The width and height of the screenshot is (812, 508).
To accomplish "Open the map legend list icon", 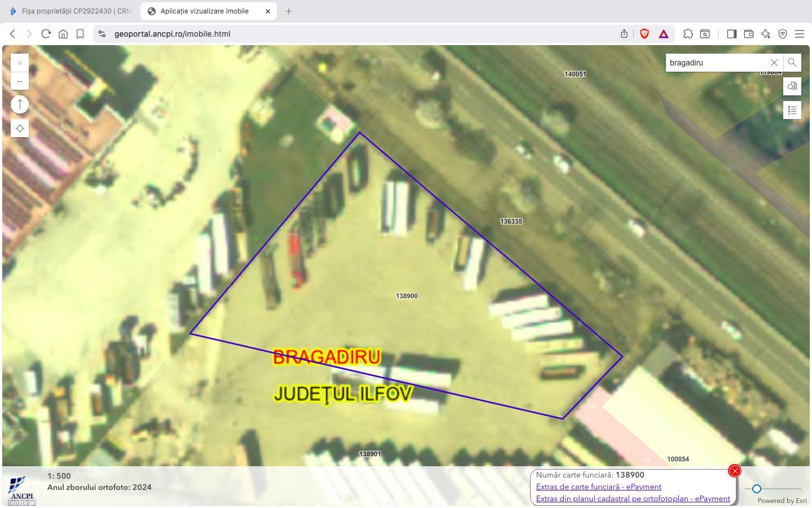I will point(792,110).
